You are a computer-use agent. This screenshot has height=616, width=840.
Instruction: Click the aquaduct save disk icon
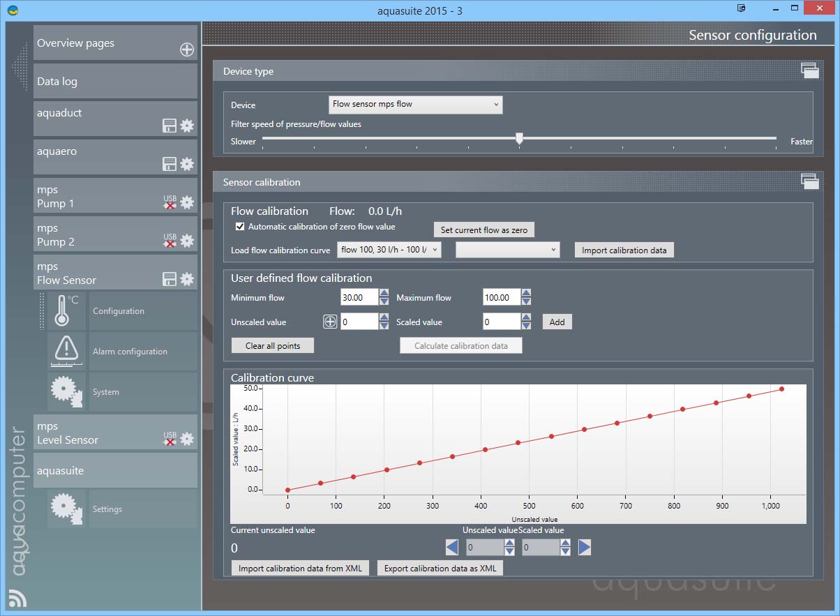pyautogui.click(x=170, y=126)
